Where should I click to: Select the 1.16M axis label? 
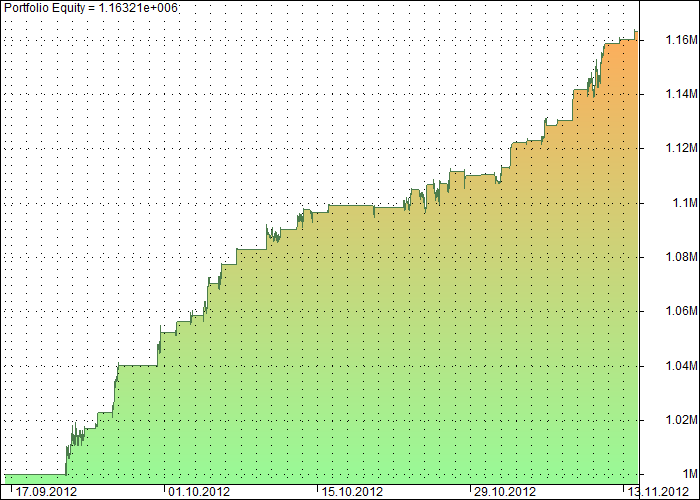point(681,40)
